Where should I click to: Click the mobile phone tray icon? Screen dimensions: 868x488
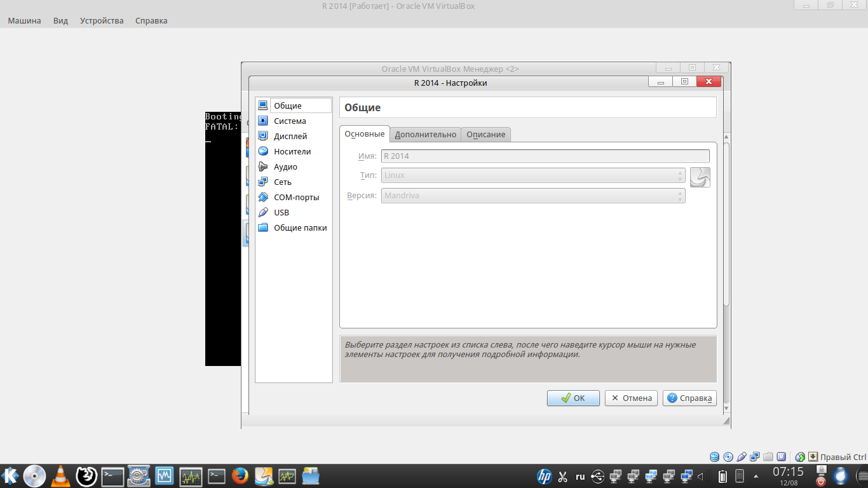pyautogui.click(x=740, y=476)
